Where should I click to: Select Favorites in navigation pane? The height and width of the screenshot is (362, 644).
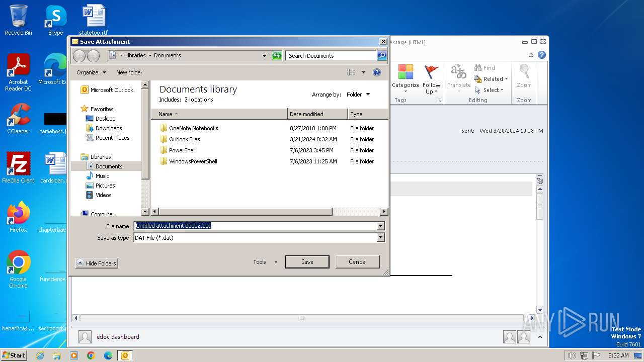point(97,109)
